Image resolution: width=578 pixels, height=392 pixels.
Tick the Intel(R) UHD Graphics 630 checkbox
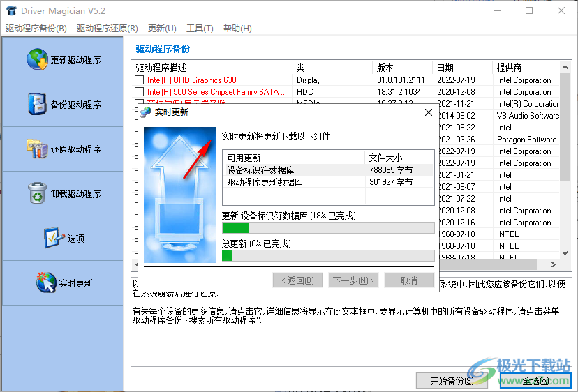click(x=140, y=80)
